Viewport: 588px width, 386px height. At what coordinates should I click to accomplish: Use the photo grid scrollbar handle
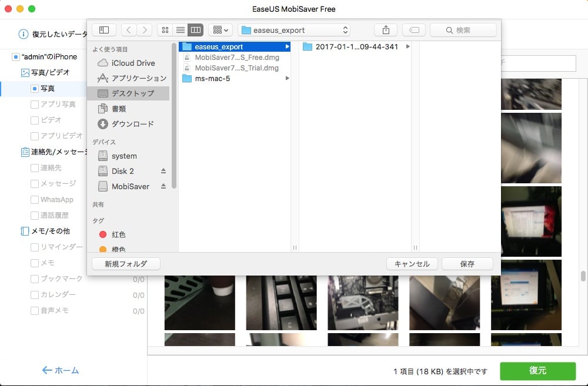click(583, 276)
